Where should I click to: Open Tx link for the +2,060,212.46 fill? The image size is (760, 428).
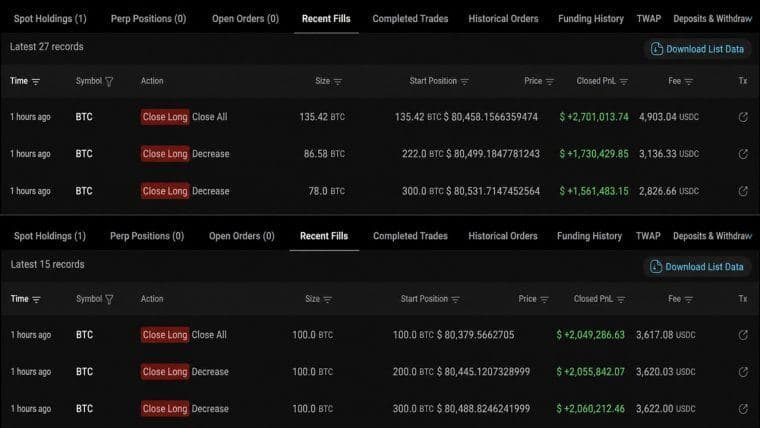tap(743, 409)
